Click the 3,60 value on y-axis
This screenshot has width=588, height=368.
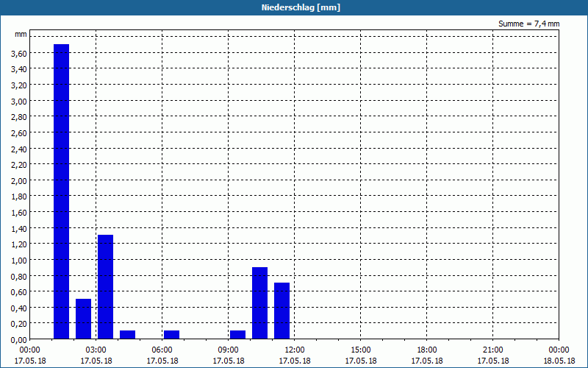(19, 53)
